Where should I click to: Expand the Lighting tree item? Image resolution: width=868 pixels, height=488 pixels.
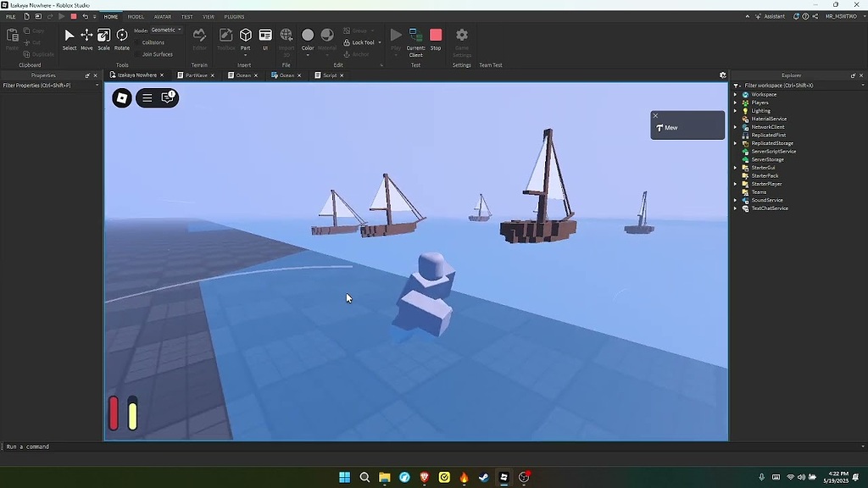coord(737,110)
